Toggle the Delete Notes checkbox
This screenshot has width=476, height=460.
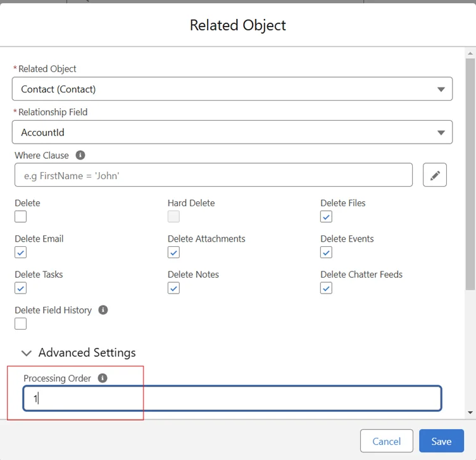[173, 288]
